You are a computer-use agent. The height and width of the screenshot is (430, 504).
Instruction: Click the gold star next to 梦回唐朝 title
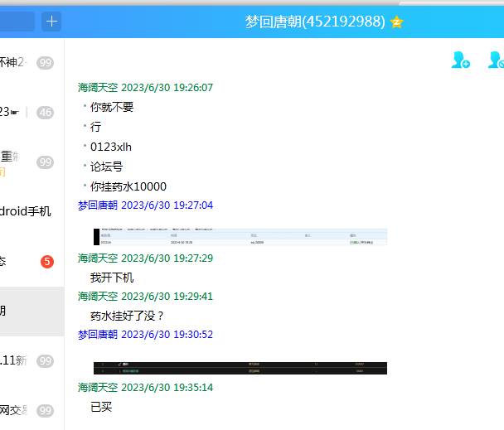click(x=396, y=22)
